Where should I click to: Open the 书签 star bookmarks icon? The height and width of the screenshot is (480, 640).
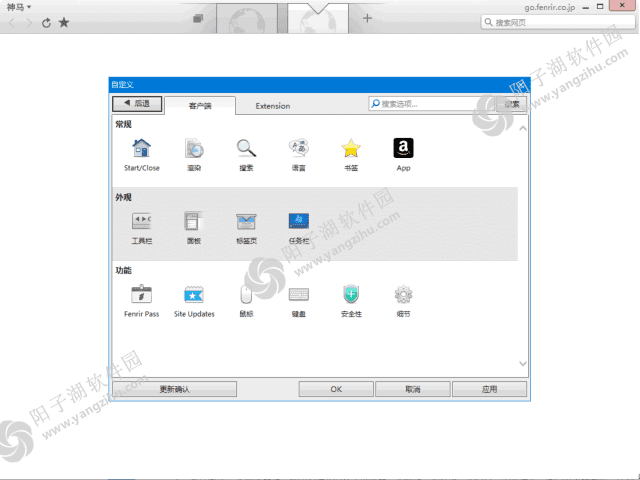point(351,148)
